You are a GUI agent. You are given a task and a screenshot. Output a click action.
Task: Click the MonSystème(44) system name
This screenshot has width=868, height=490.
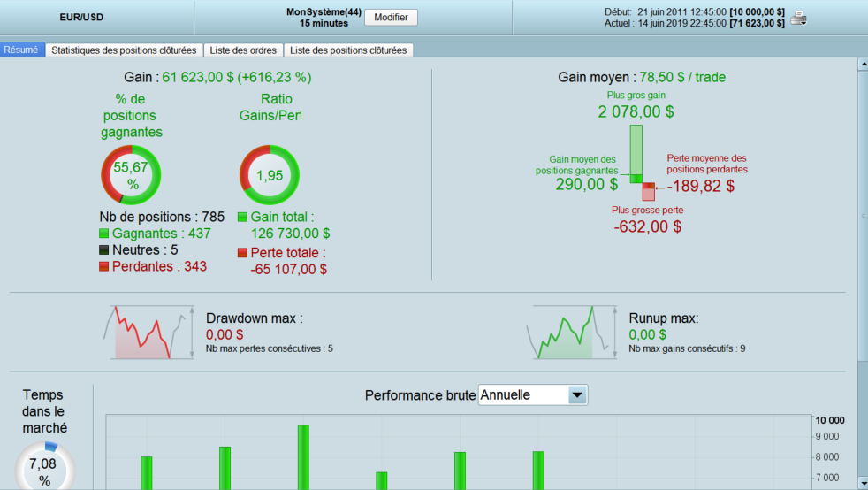tap(324, 11)
